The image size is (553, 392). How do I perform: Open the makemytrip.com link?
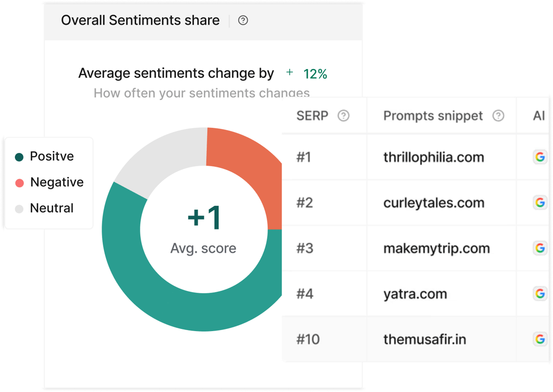[437, 249]
